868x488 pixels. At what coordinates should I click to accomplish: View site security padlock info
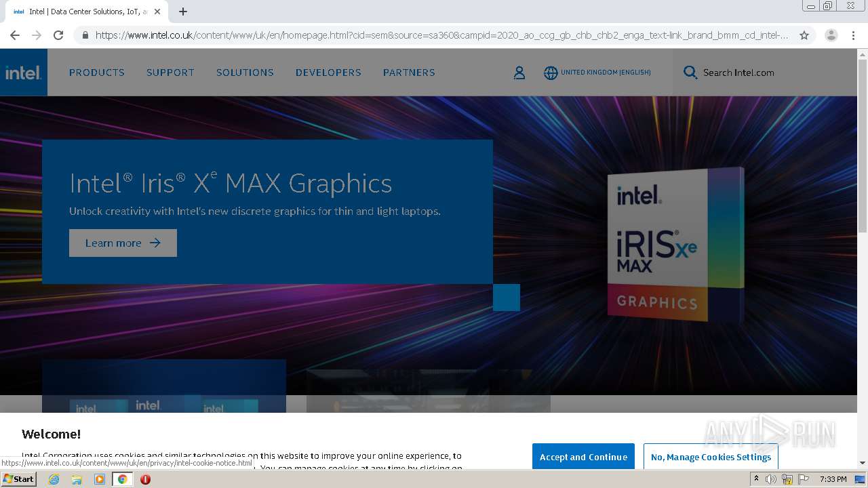(x=85, y=35)
